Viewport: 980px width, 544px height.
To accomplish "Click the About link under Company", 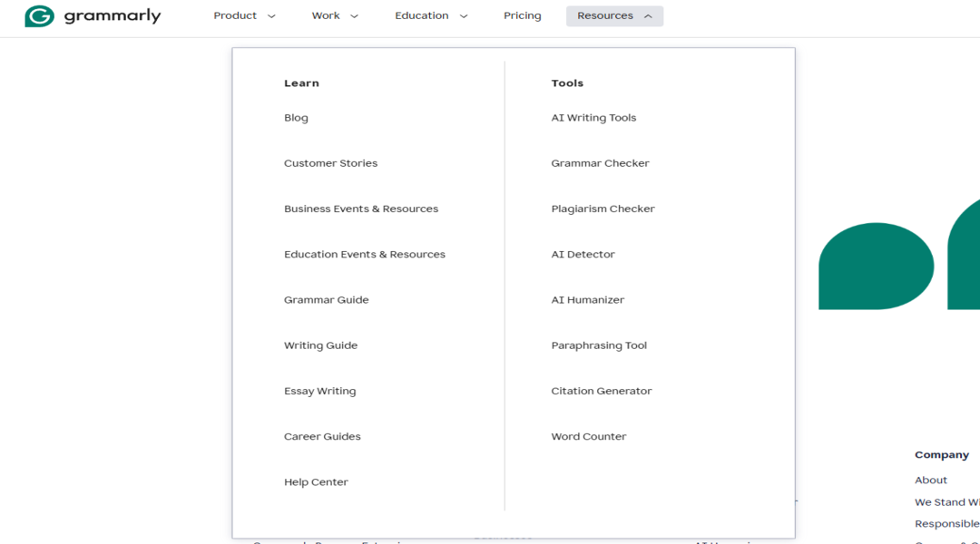I will [x=931, y=480].
